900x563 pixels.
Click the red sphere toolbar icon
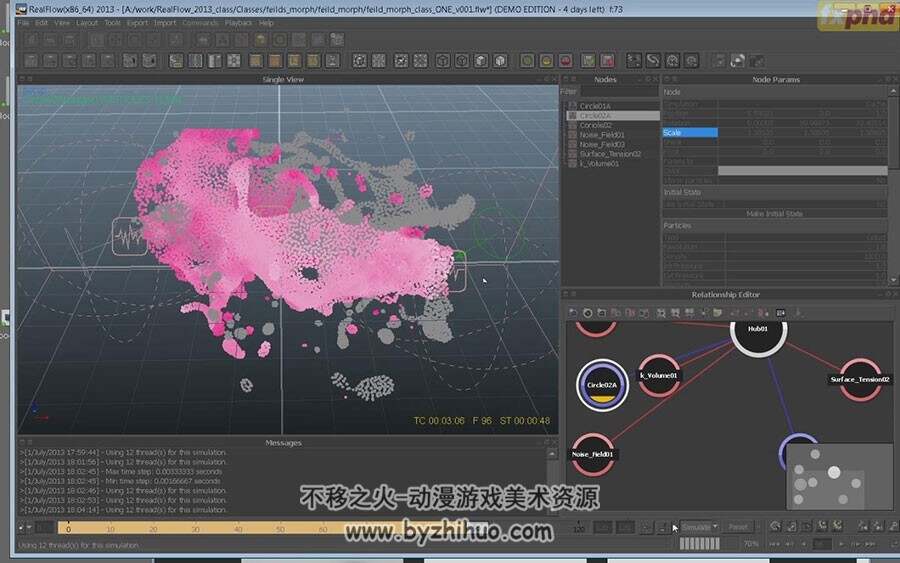(565, 60)
